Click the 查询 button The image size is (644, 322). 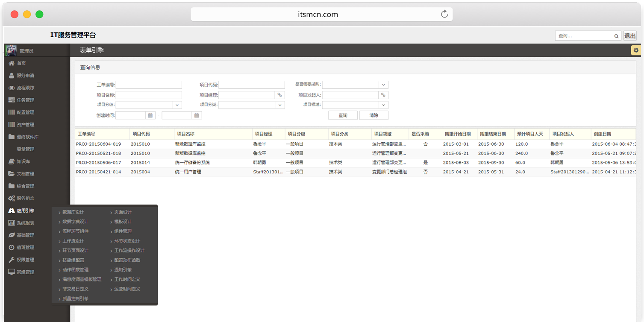[343, 115]
